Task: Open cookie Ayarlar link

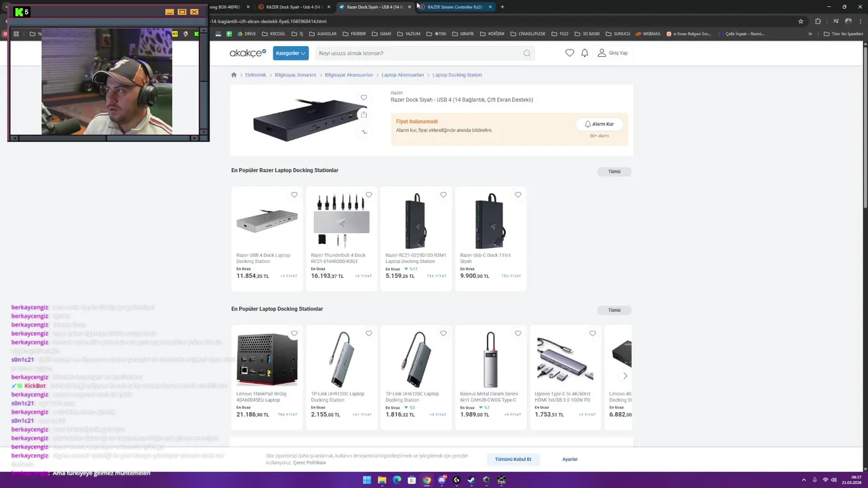Action: 570,460
